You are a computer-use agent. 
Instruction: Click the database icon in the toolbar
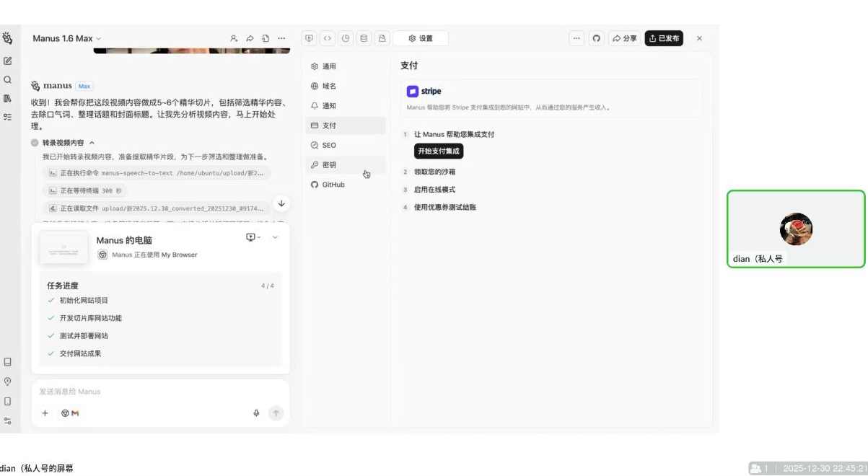pos(364,38)
